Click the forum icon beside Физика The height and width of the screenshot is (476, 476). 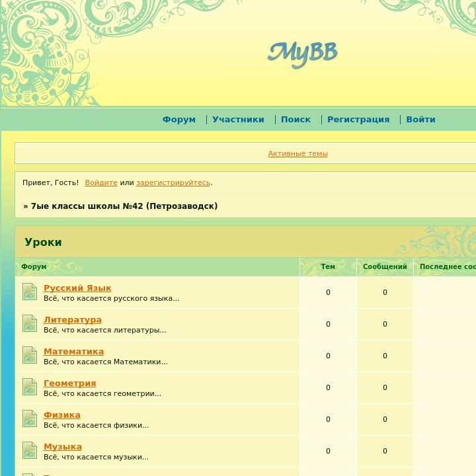pyautogui.click(x=30, y=418)
